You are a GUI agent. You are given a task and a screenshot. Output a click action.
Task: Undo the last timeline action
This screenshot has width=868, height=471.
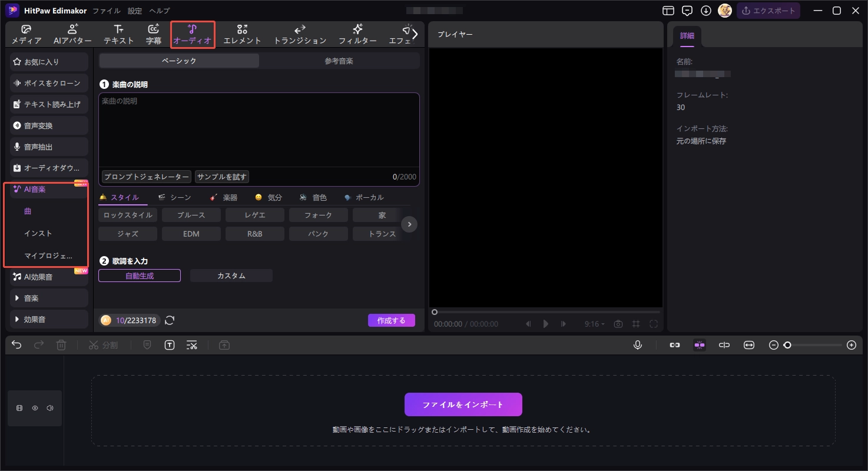[x=16, y=345]
